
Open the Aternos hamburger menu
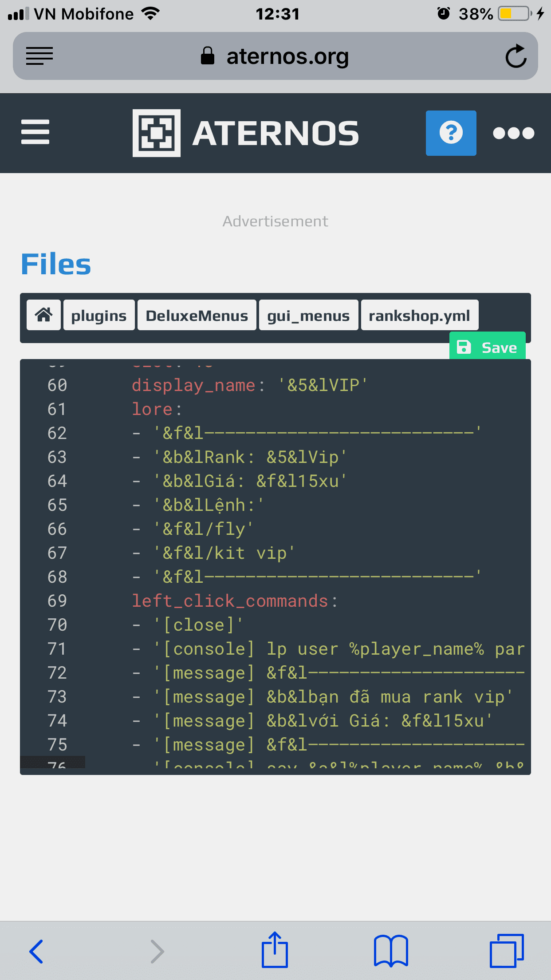(35, 132)
